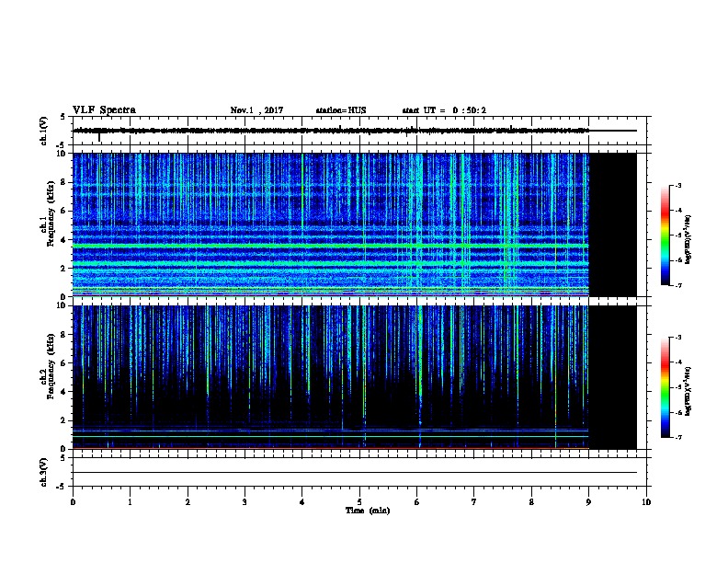Click the "station=HUS" label
The width and height of the screenshot is (728, 563).
tap(341, 110)
